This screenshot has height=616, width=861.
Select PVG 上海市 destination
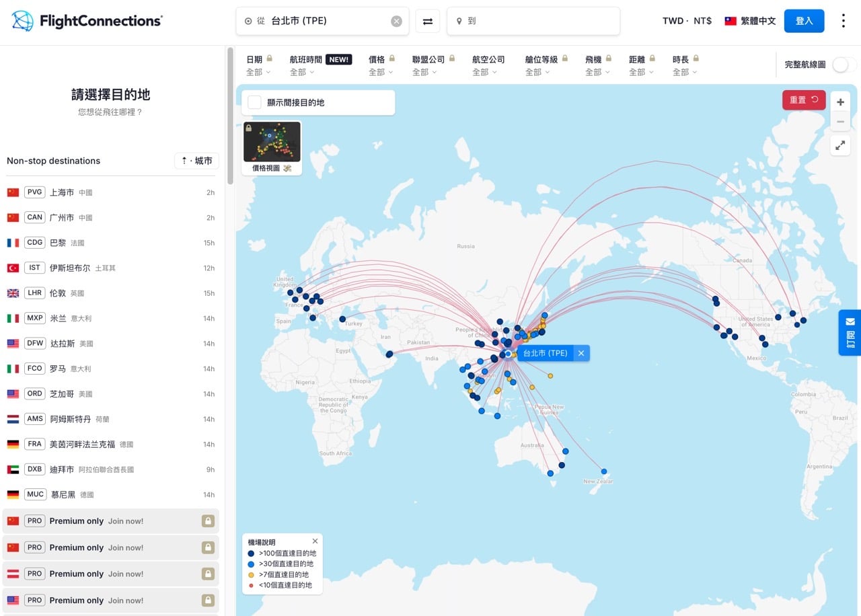111,192
